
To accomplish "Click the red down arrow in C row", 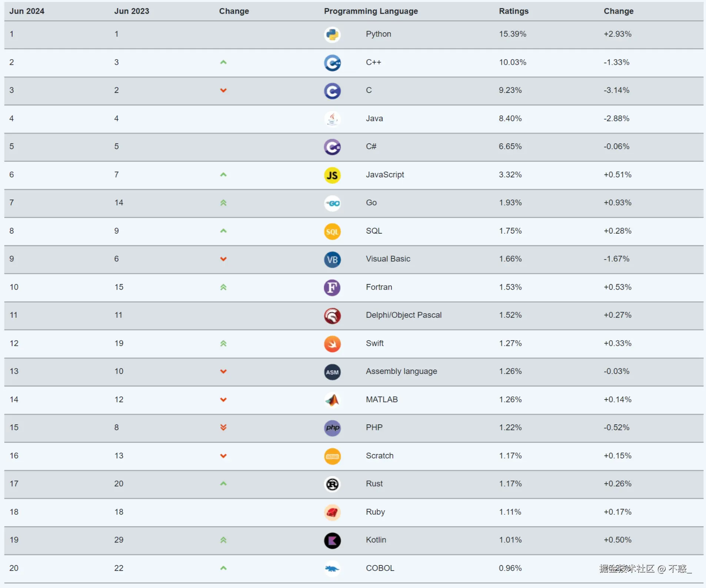I will pyautogui.click(x=223, y=90).
